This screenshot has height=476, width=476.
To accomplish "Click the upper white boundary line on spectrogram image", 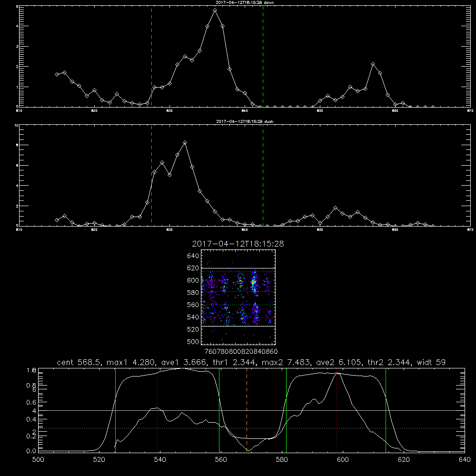I will coord(238,268).
